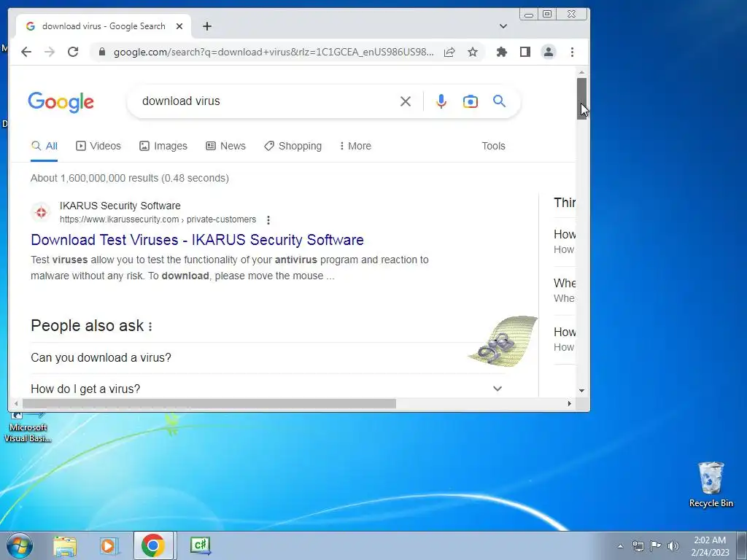Open Chrome three-dot menu
Viewport: 747px width, 560px height.
click(x=572, y=52)
